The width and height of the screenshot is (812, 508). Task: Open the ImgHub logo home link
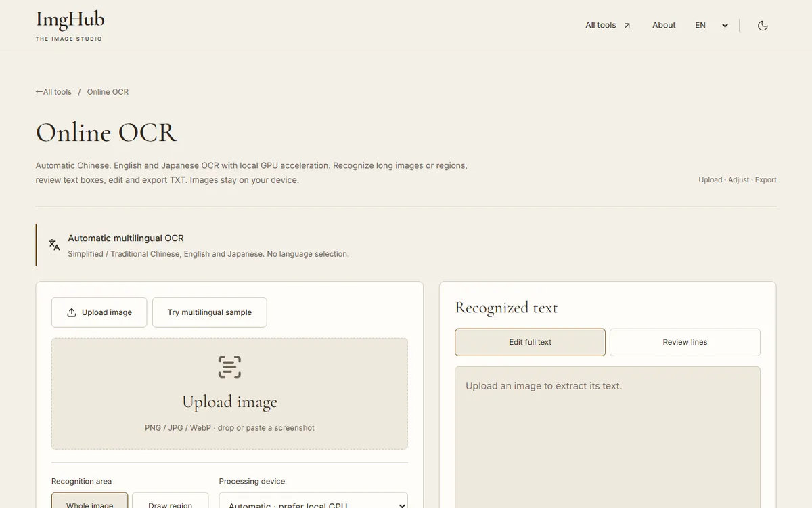pos(70,26)
